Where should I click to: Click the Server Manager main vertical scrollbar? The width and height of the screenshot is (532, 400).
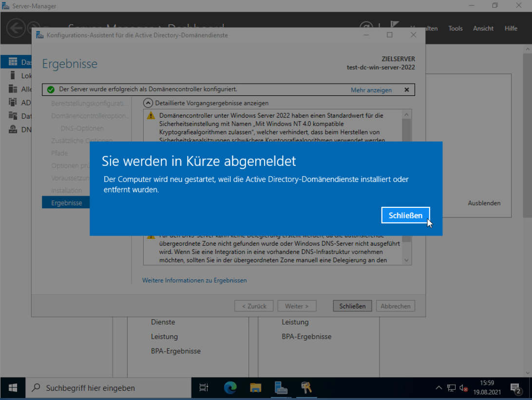[x=527, y=136]
